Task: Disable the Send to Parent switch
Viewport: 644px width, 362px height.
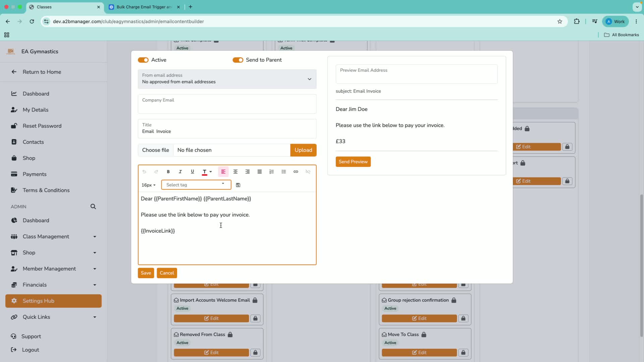Action: (238, 60)
